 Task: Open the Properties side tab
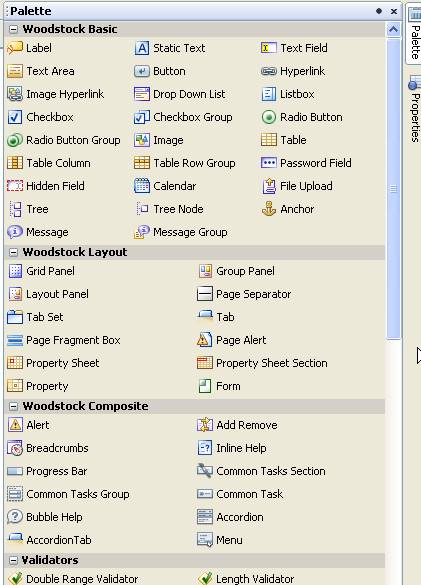[414, 109]
